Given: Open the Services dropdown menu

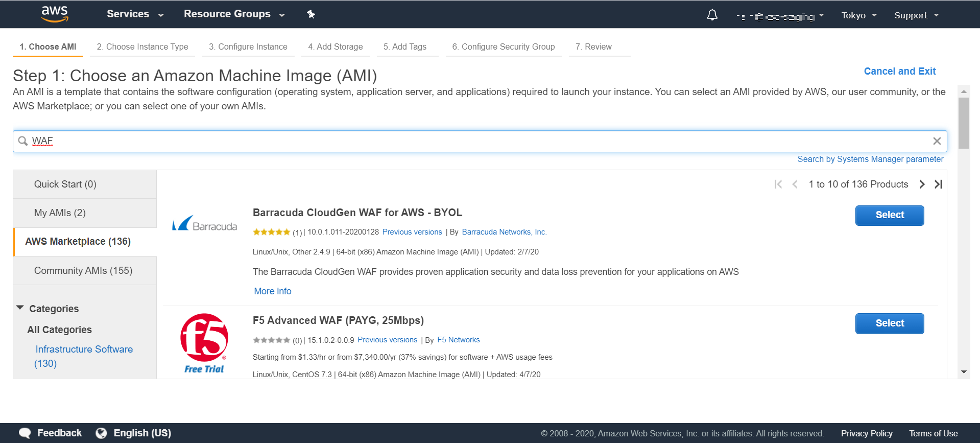Looking at the screenshot, I should (x=135, y=14).
